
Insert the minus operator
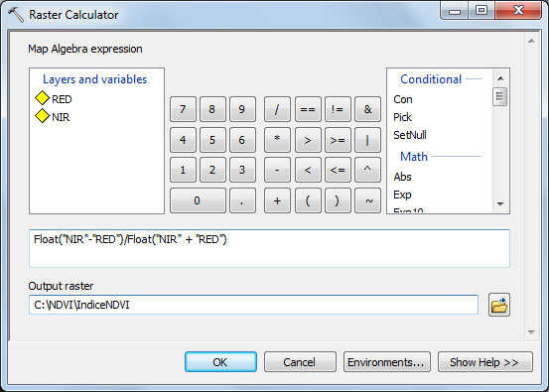tap(277, 170)
